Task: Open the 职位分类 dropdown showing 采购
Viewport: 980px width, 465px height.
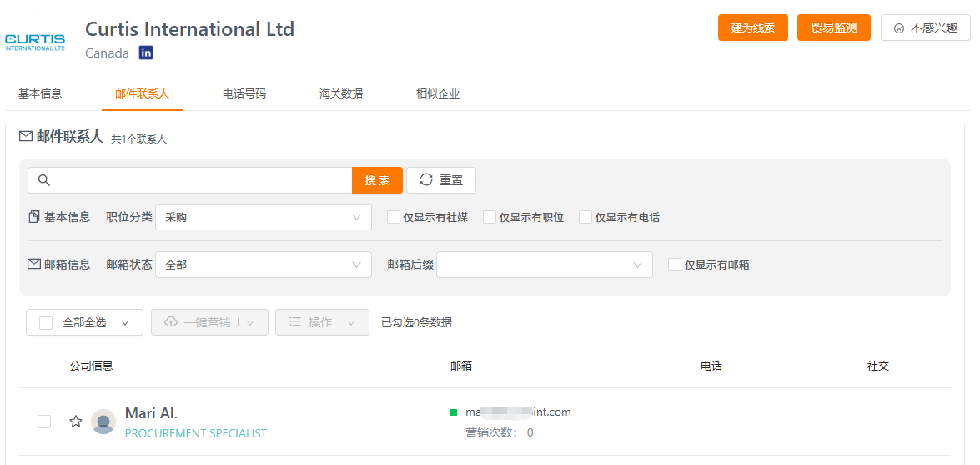Action: 263,217
